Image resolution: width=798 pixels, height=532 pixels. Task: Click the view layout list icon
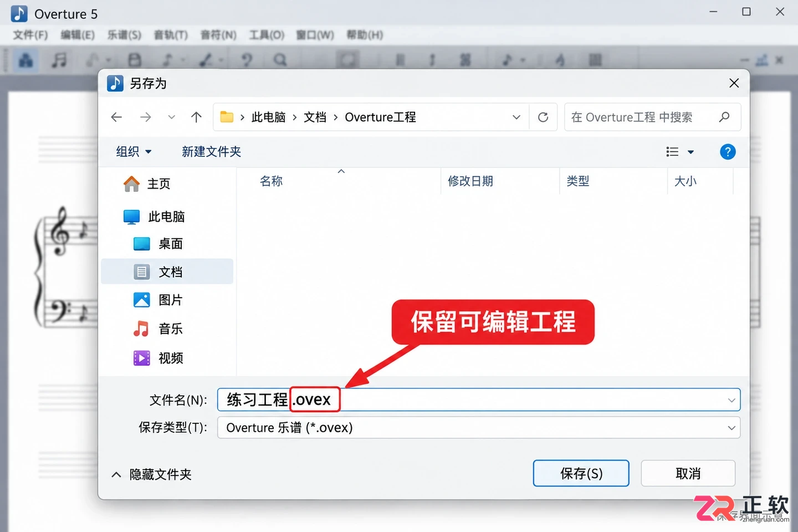(x=672, y=151)
